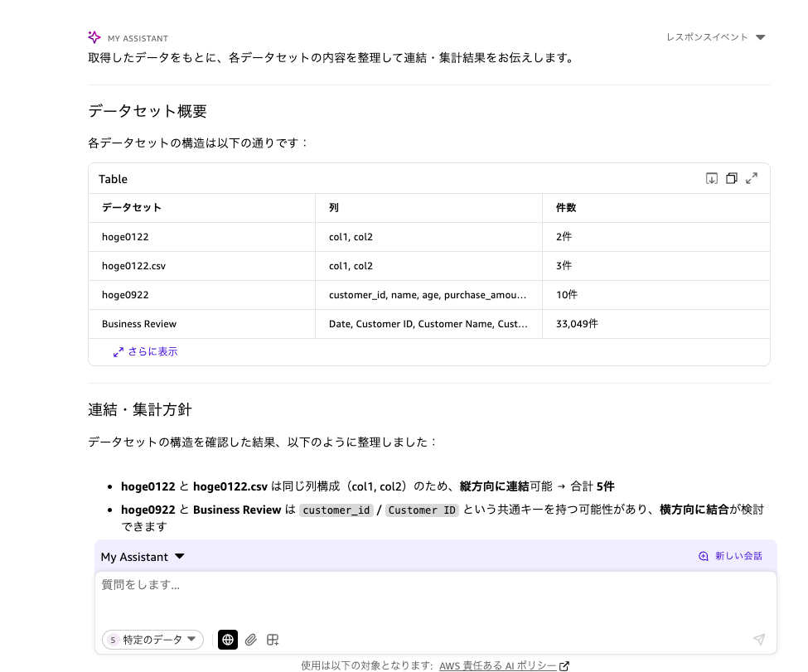Click the My Assistant sparkle icon

click(94, 37)
